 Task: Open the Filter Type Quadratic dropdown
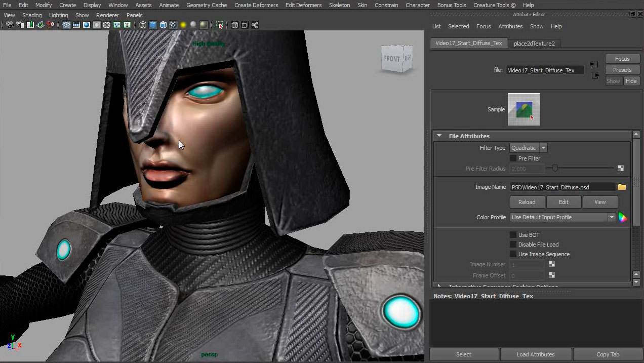[x=529, y=148]
